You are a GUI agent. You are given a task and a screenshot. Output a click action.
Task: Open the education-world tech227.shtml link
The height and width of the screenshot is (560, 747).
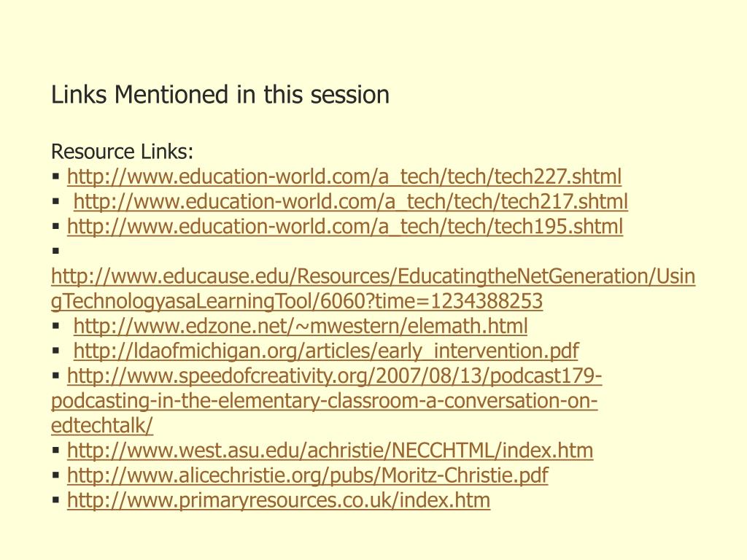[x=344, y=176]
